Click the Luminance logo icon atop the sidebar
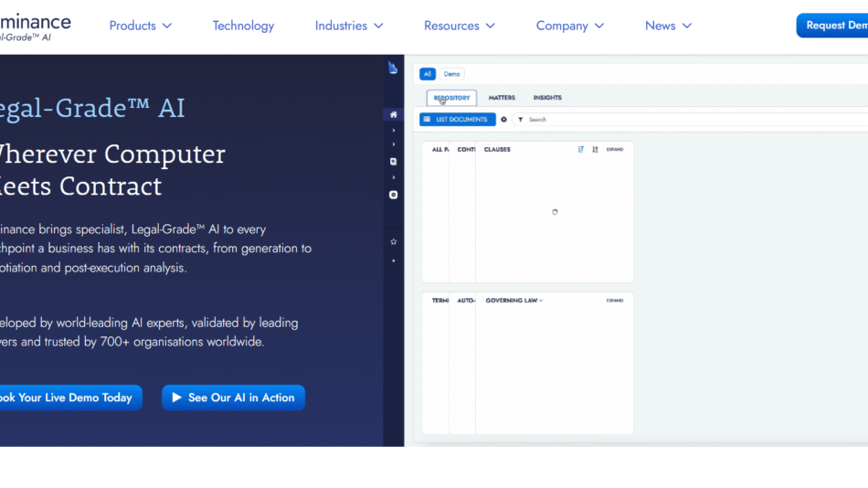This screenshot has height=488, width=868. (x=393, y=68)
